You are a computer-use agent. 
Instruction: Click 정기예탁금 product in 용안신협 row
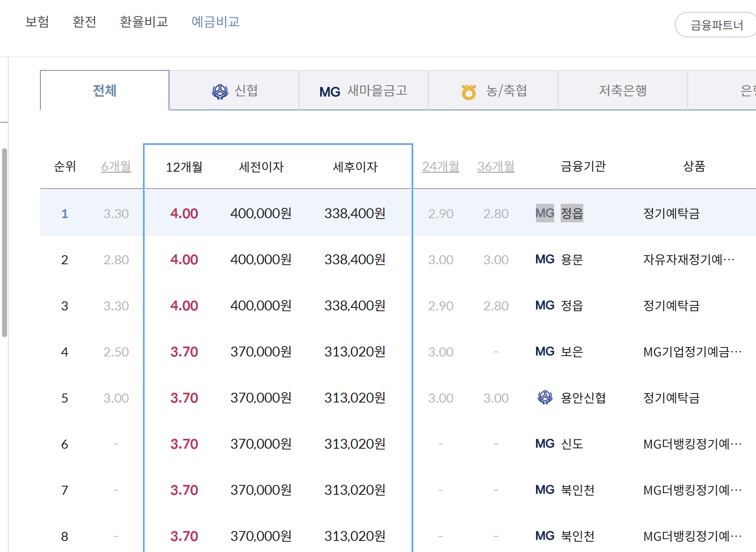[672, 398]
